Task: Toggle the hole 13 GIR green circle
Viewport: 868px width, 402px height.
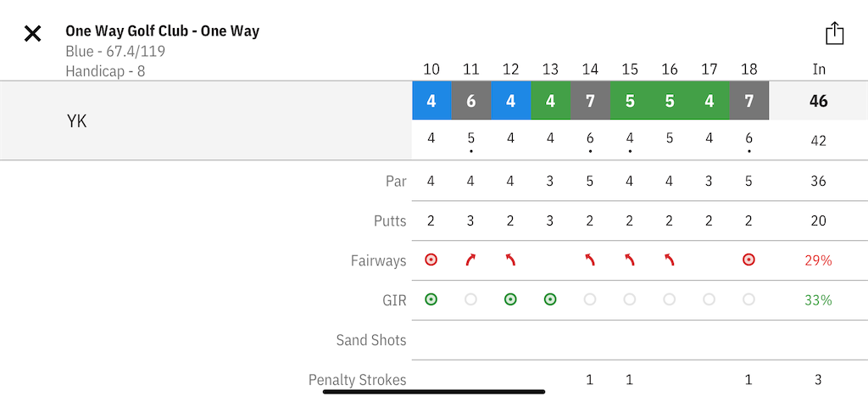Action: click(x=549, y=299)
